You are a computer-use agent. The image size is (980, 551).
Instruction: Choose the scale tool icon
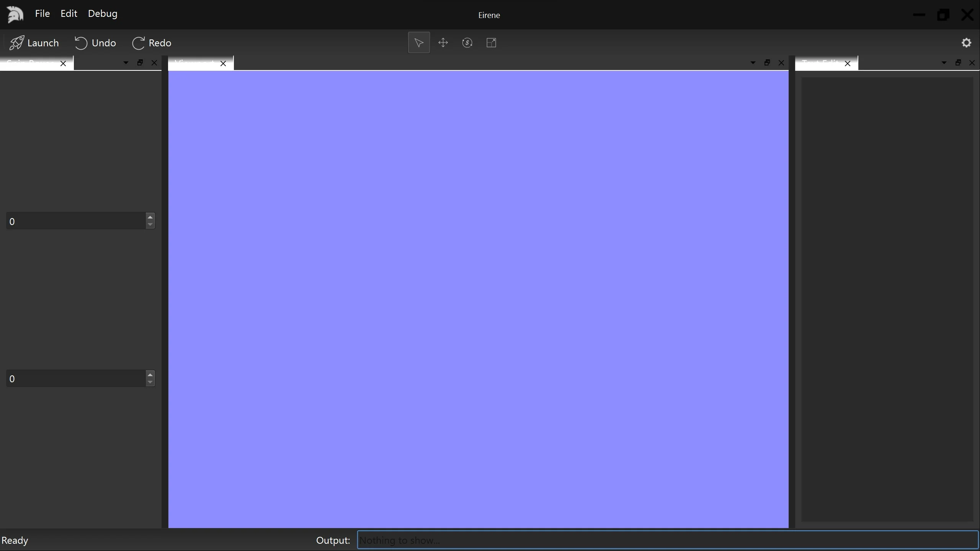point(491,42)
